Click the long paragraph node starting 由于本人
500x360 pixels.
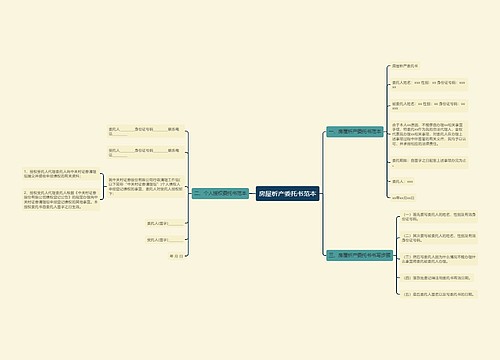pos(429,134)
